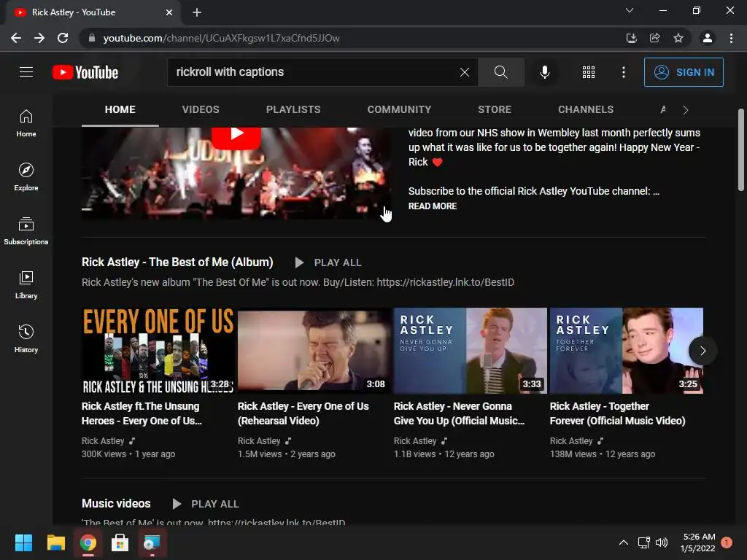Go forward with browser forward arrow
Viewport: 747px width, 560px height.
(39, 38)
